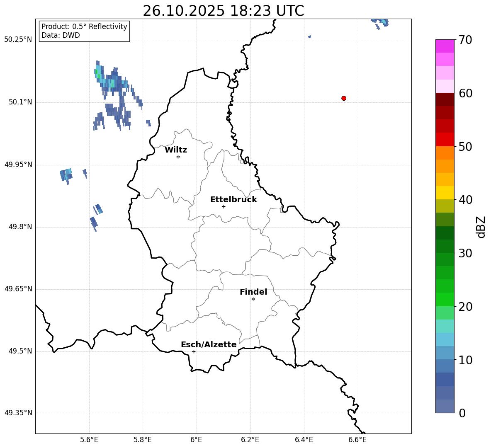Viewport: 491px width, 448px height.
Task: Pick the magenta colorbar segment at the top
Action: (445, 46)
